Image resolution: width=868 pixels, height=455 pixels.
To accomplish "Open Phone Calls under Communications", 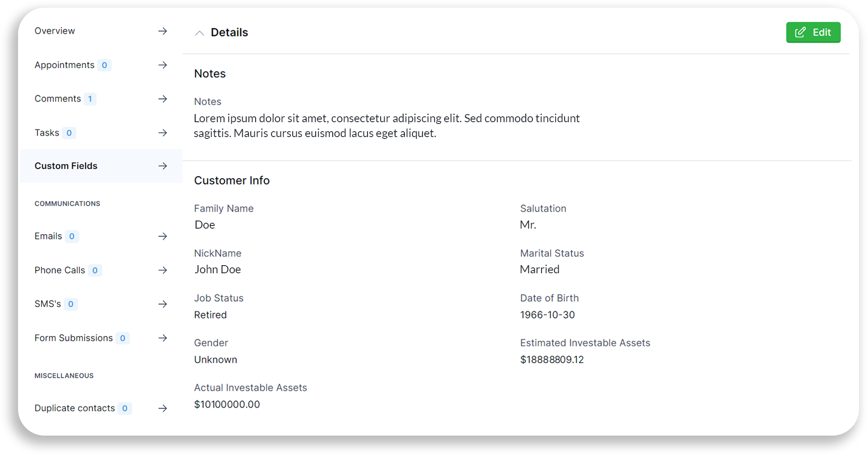I will (x=101, y=270).
